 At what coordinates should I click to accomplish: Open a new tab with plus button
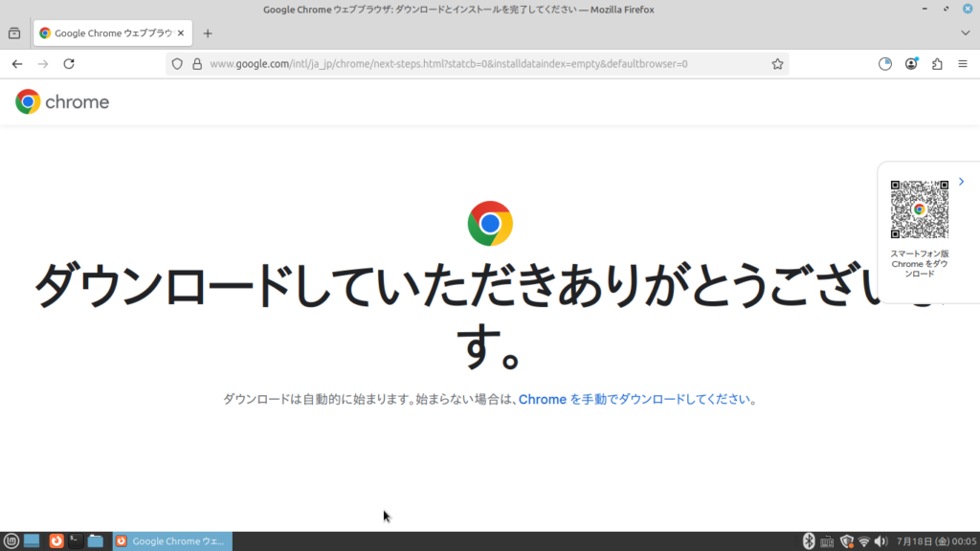208,33
